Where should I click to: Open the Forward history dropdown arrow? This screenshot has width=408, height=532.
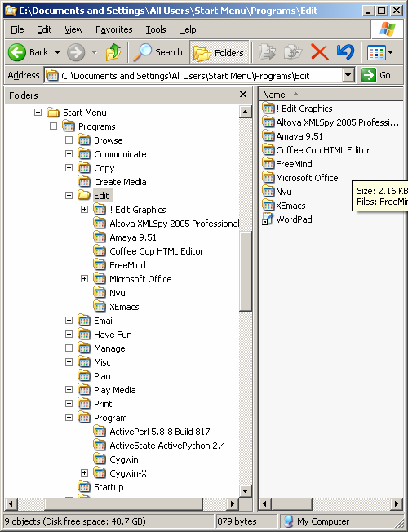tap(95, 52)
